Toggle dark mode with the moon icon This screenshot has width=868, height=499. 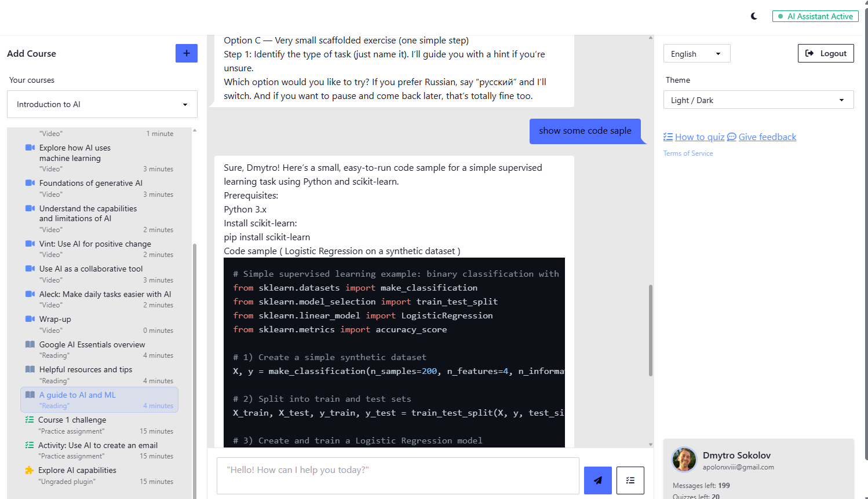[x=754, y=16]
